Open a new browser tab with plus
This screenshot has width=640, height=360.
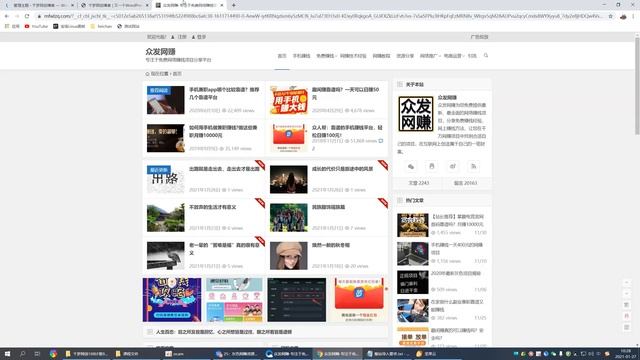tap(233, 5)
